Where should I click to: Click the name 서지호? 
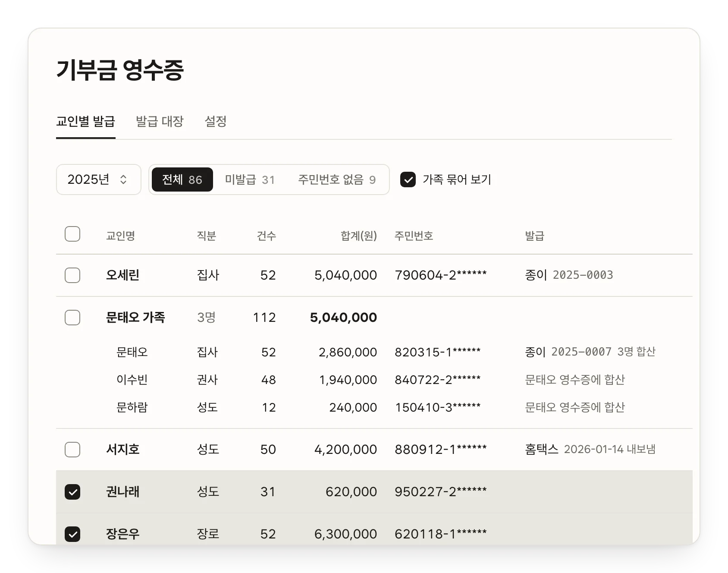(x=123, y=449)
